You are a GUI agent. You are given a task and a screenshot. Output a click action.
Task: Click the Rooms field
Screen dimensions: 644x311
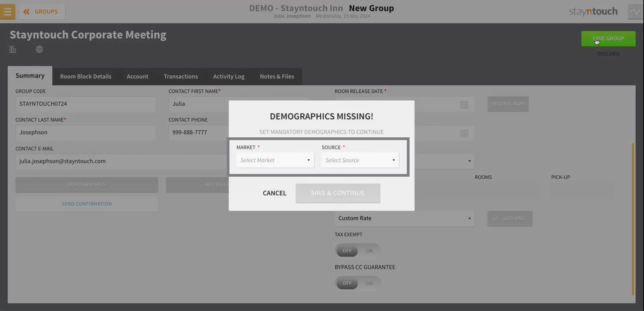(x=507, y=190)
